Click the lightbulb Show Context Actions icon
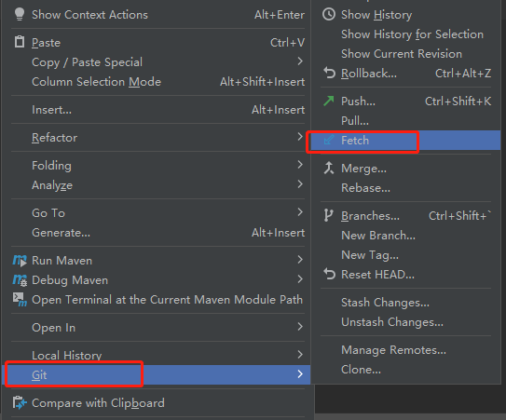The height and width of the screenshot is (420, 506). click(20, 14)
